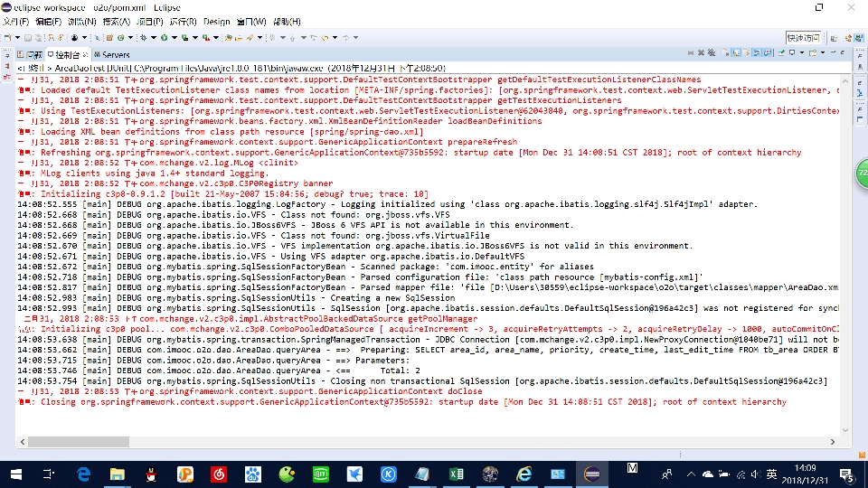Click the Forward navigation arrow icon
This screenshot has height=488, width=868.
345,38
